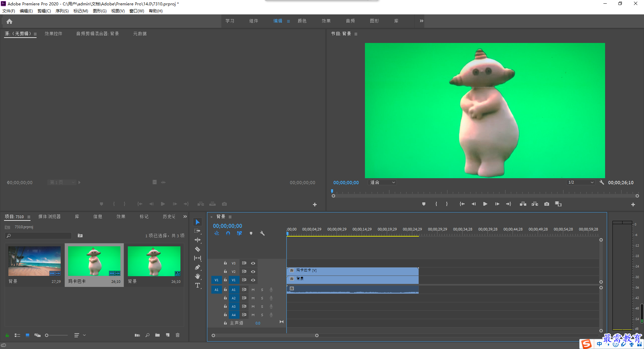Open the 背景 timeline panel menu
The height and width of the screenshot is (349, 644).
230,217
